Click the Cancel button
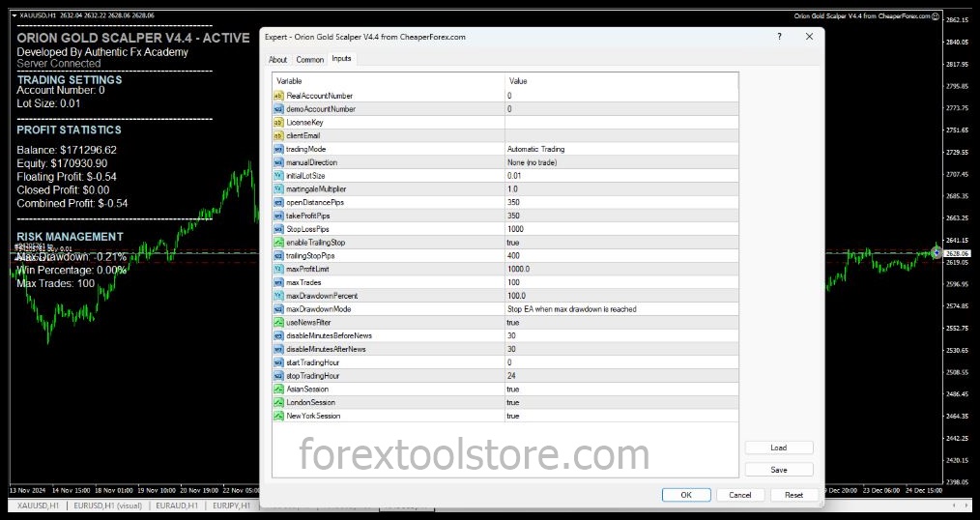The image size is (980, 520). (740, 494)
